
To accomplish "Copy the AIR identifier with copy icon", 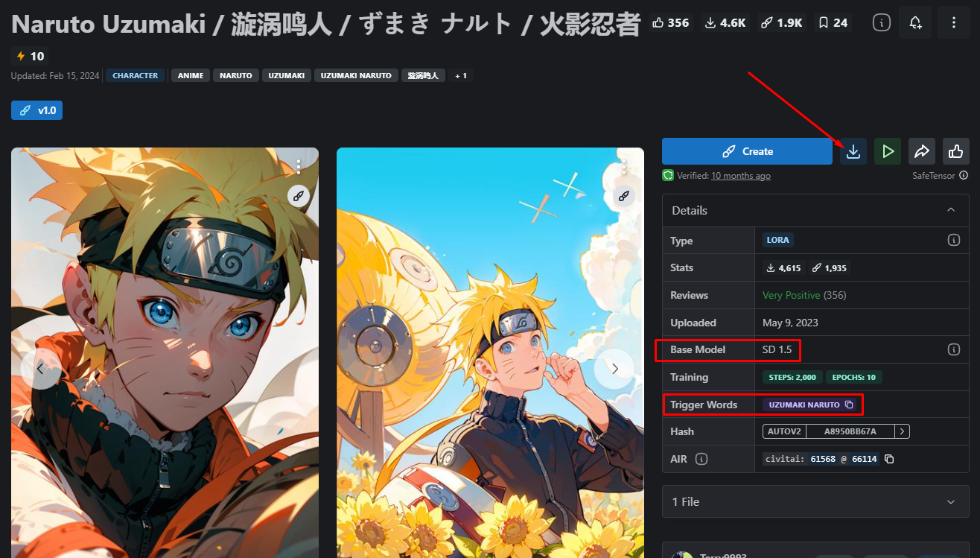I will [x=888, y=459].
